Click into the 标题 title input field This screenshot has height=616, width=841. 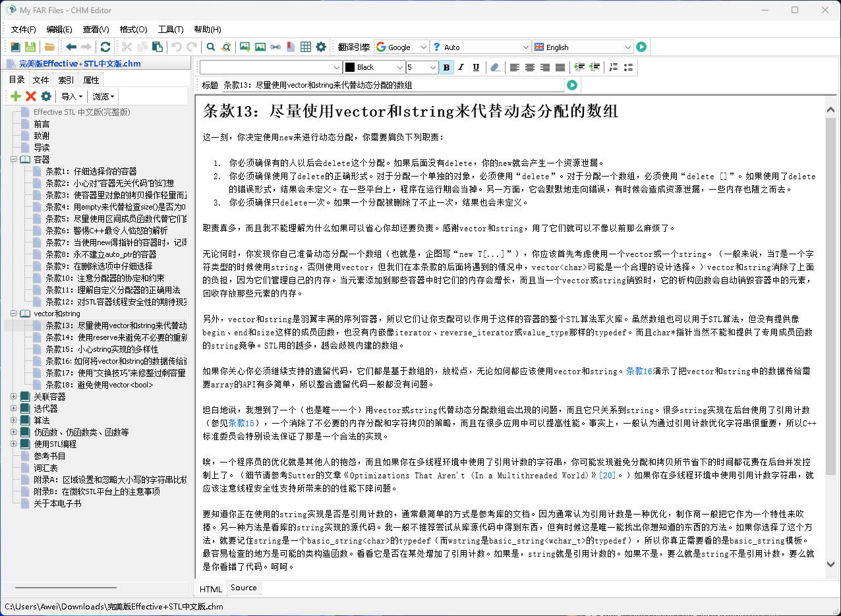click(x=392, y=85)
